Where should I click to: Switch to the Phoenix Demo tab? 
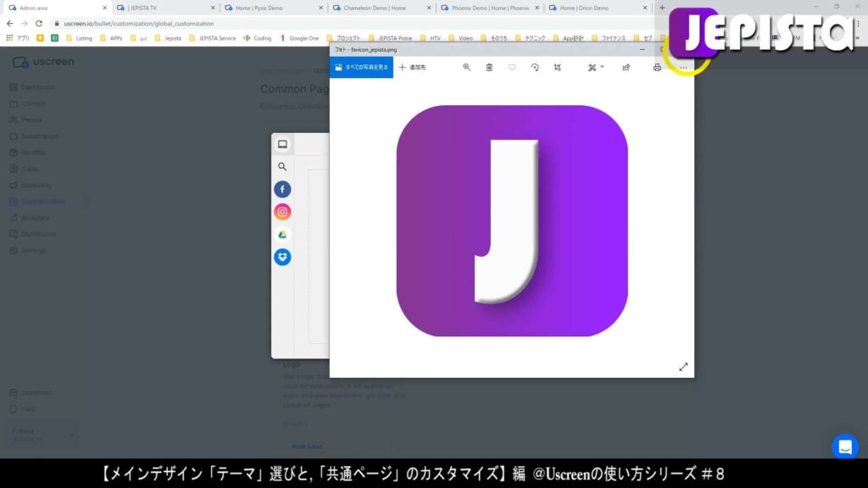(x=489, y=8)
